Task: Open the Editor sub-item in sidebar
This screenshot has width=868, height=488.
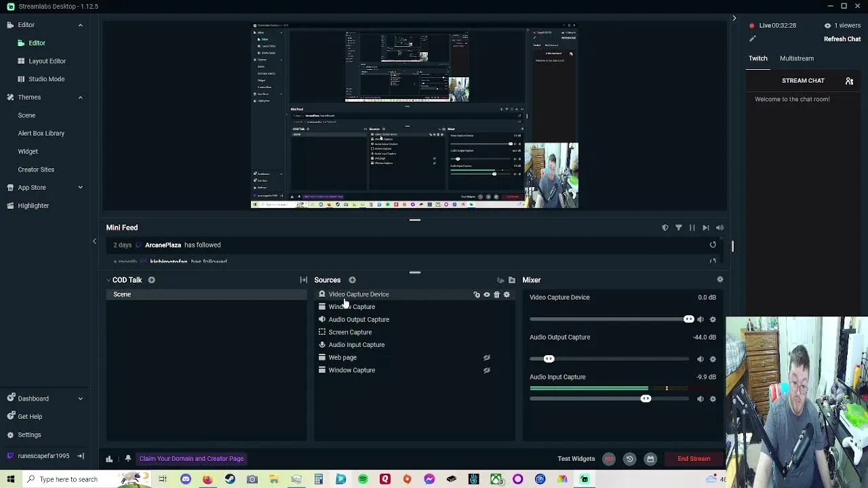Action: click(x=37, y=43)
